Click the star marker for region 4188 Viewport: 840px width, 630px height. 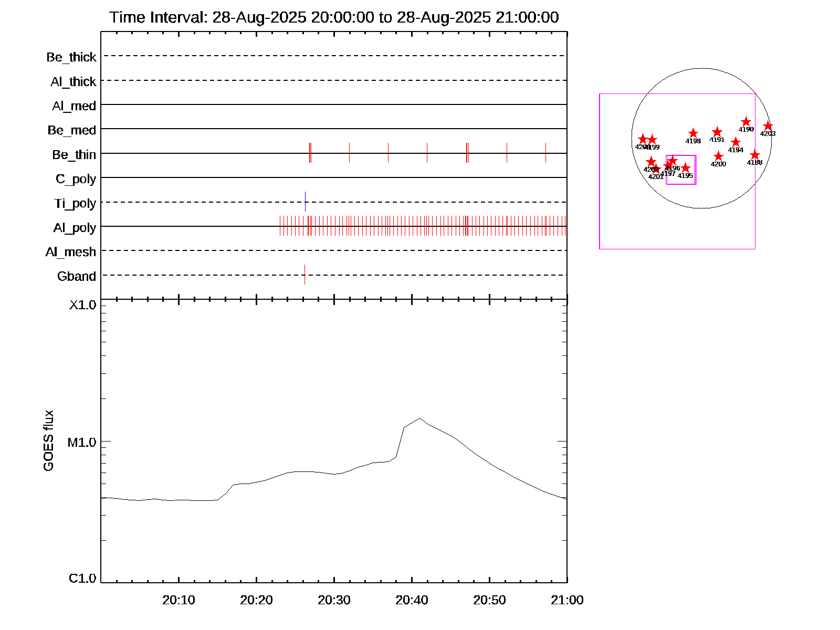(754, 155)
